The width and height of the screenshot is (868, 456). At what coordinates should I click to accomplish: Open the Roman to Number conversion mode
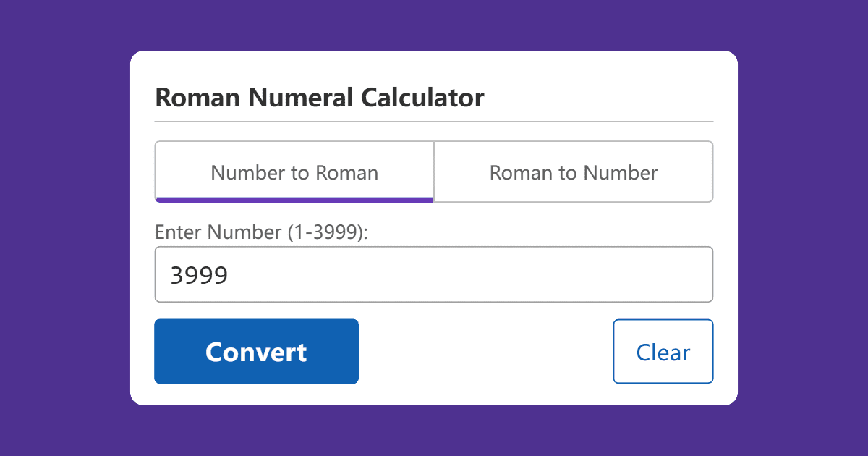tap(574, 172)
